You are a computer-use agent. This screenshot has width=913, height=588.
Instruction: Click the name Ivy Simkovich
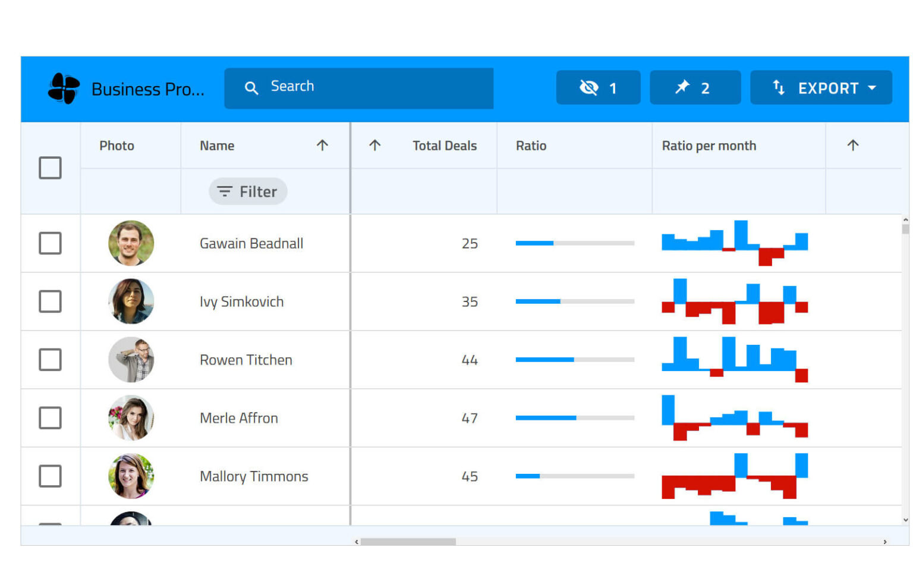[241, 301]
